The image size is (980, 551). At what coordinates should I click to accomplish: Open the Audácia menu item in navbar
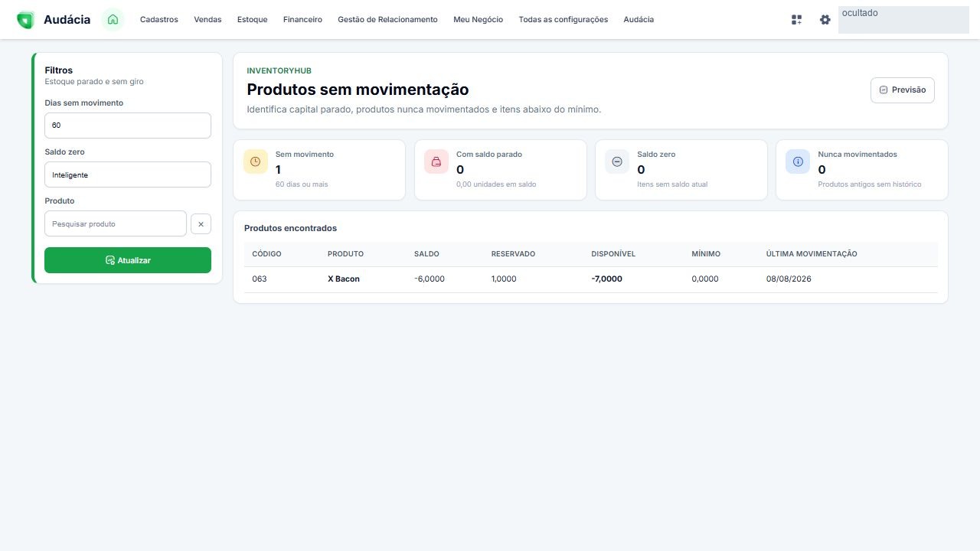point(639,20)
